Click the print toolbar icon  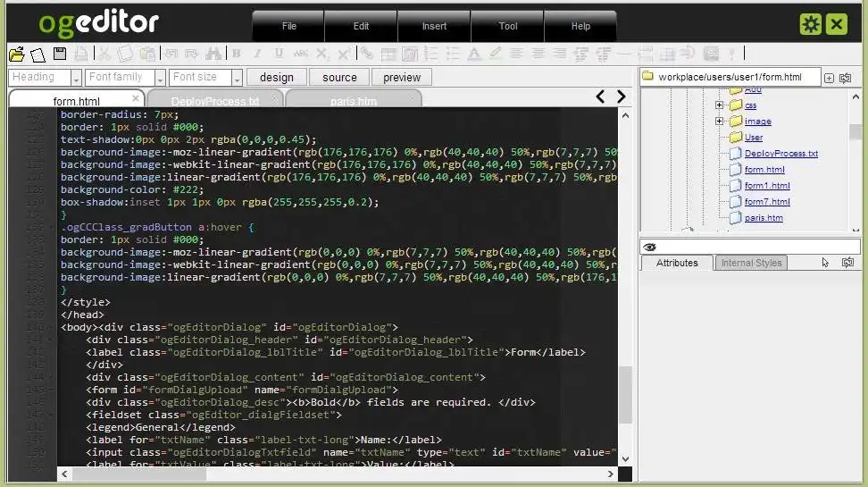[x=81, y=54]
